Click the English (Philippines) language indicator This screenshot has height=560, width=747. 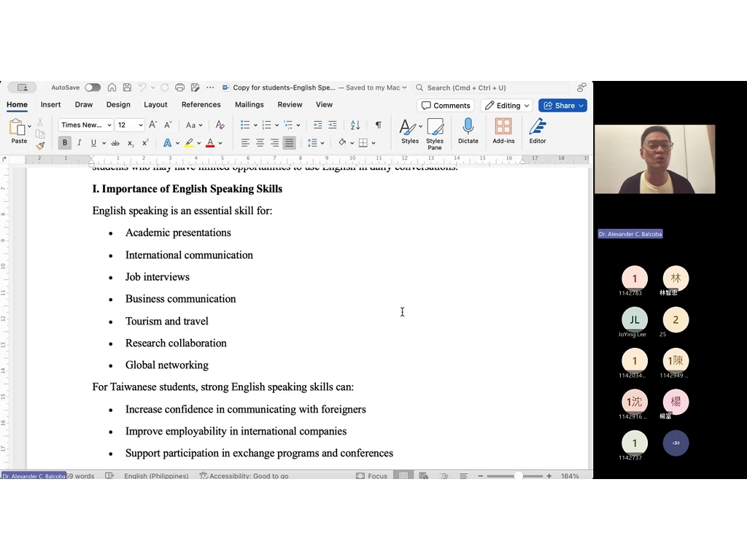coord(156,475)
